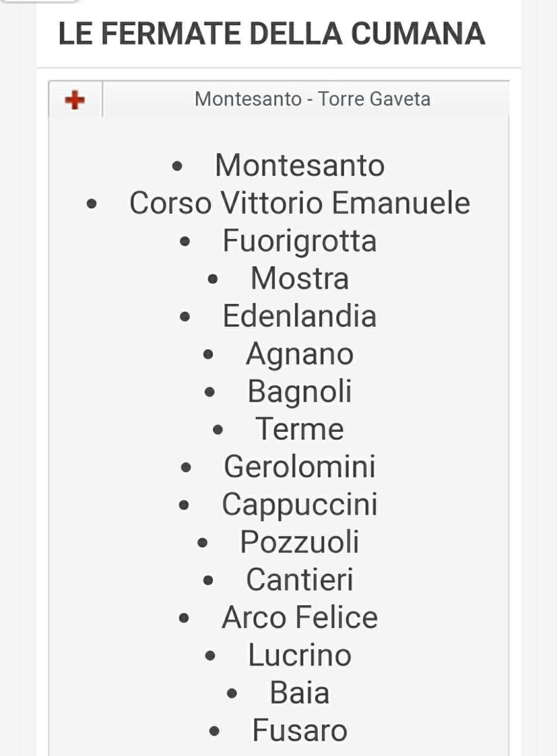Select Corso Vittorio Emanuele stop
557x756 pixels.
coord(300,203)
